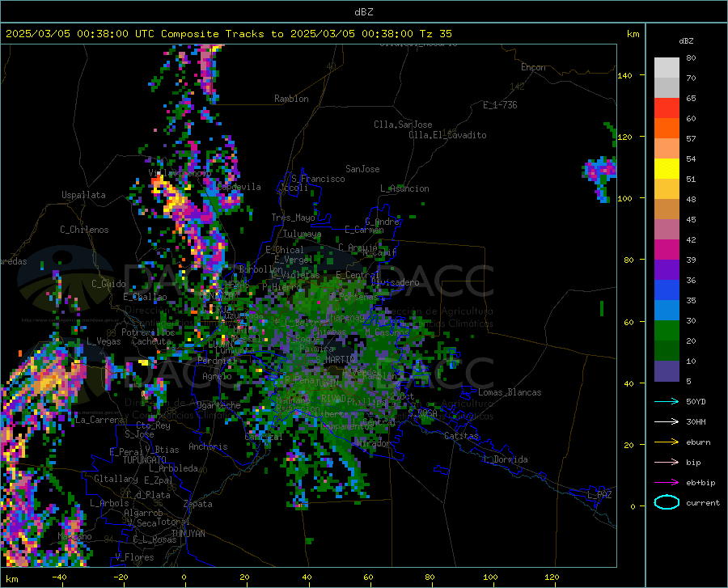The width and height of the screenshot is (728, 588).
Task: Click the 'Agrelo' map label
Action: pos(217,376)
